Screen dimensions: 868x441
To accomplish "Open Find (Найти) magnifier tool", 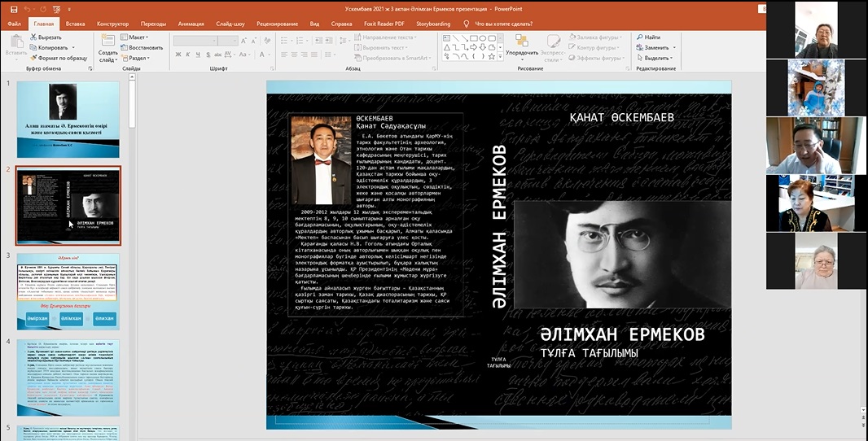I will pos(638,37).
